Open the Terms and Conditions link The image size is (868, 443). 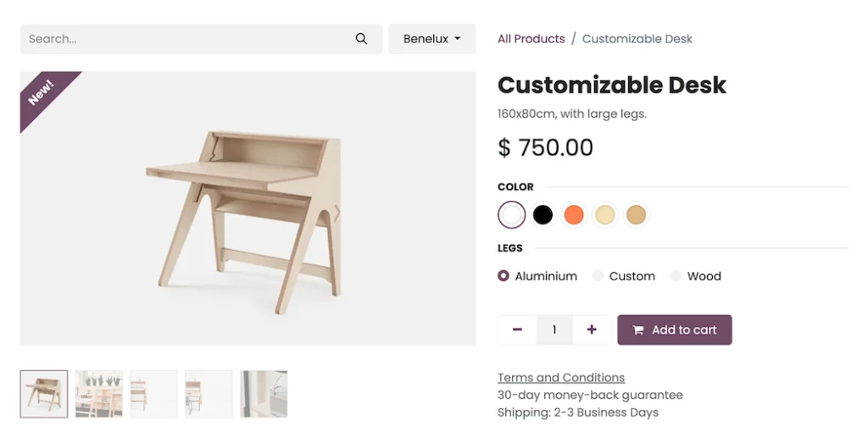tap(560, 378)
